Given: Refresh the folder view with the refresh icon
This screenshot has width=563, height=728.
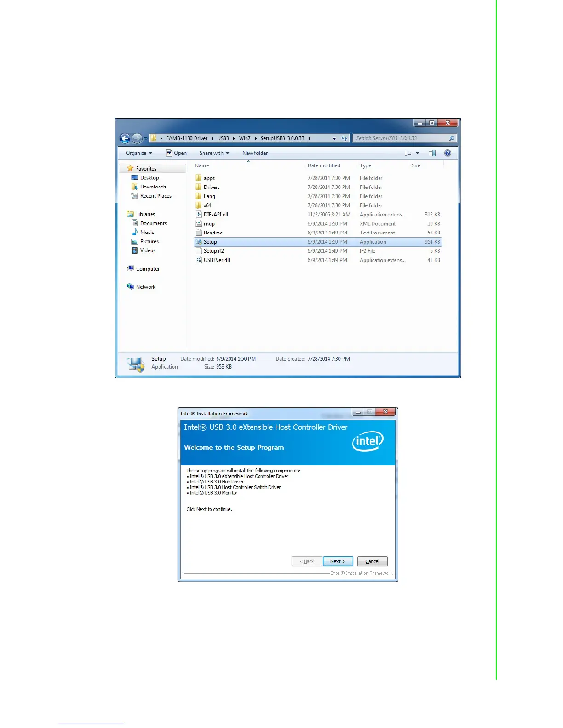Looking at the screenshot, I should click(344, 138).
